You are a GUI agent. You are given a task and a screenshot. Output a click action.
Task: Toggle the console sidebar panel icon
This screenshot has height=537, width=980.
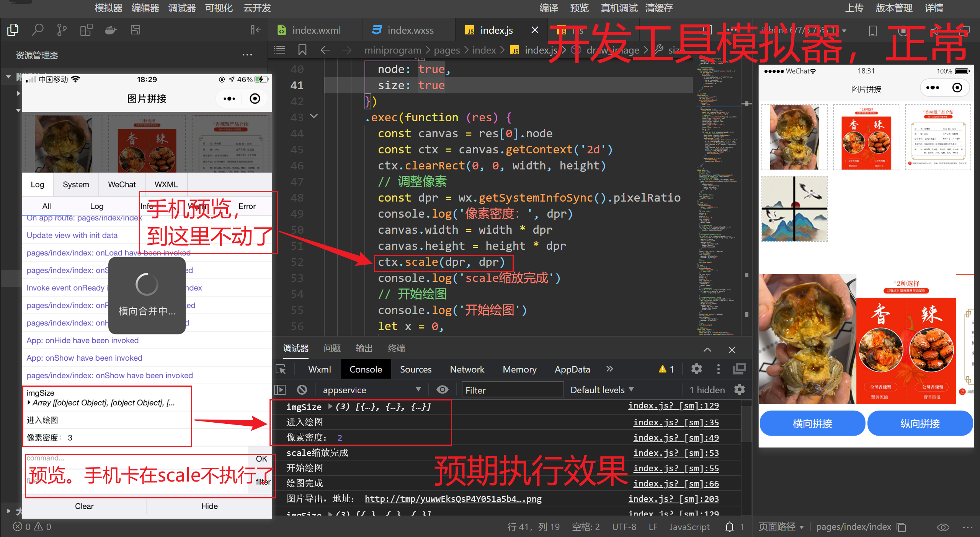tap(280, 390)
